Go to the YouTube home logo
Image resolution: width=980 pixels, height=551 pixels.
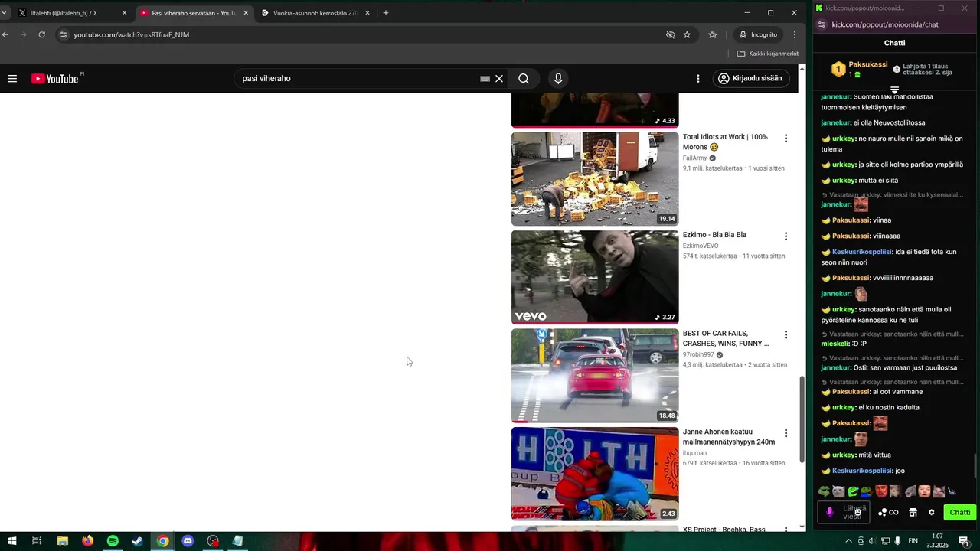click(54, 78)
